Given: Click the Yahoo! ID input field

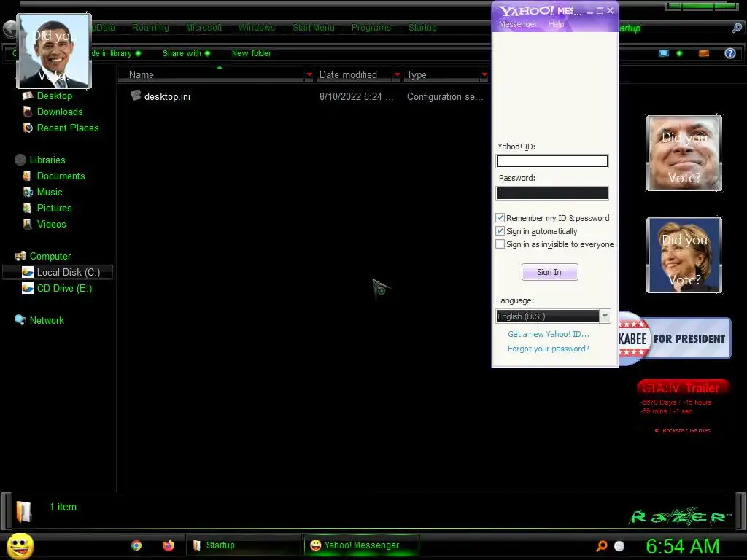Looking at the screenshot, I should tap(551, 161).
